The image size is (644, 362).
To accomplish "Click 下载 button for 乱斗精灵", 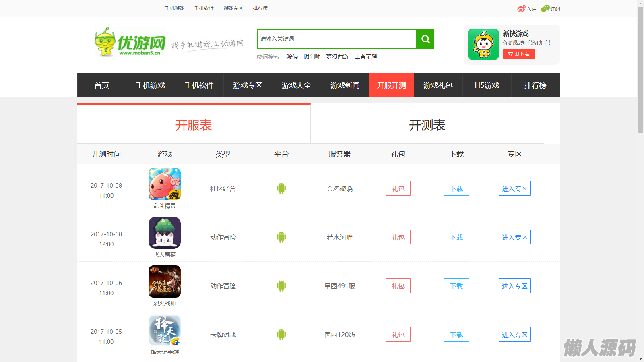I will (x=456, y=188).
